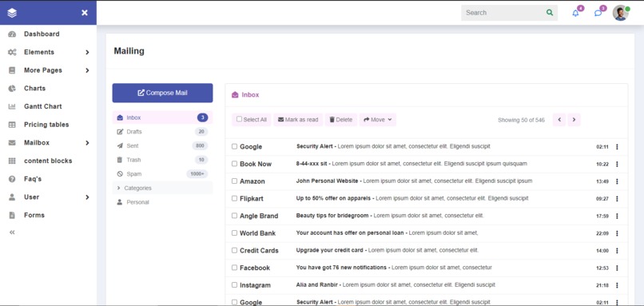
Task: Expand the Mailbox submenu chevron
Action: (87, 143)
